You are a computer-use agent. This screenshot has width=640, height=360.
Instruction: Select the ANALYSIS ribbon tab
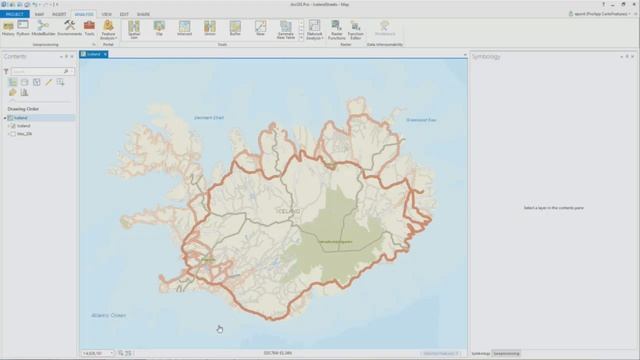84,14
